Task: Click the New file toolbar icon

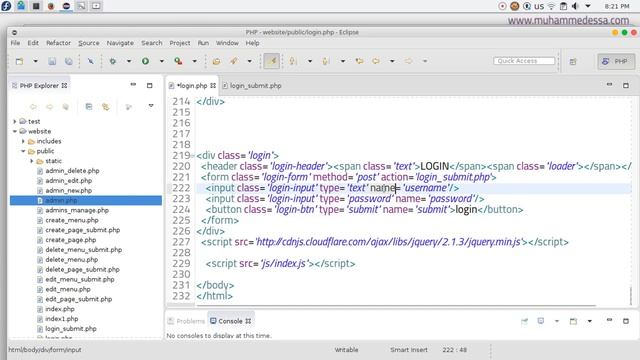Action: [19, 61]
